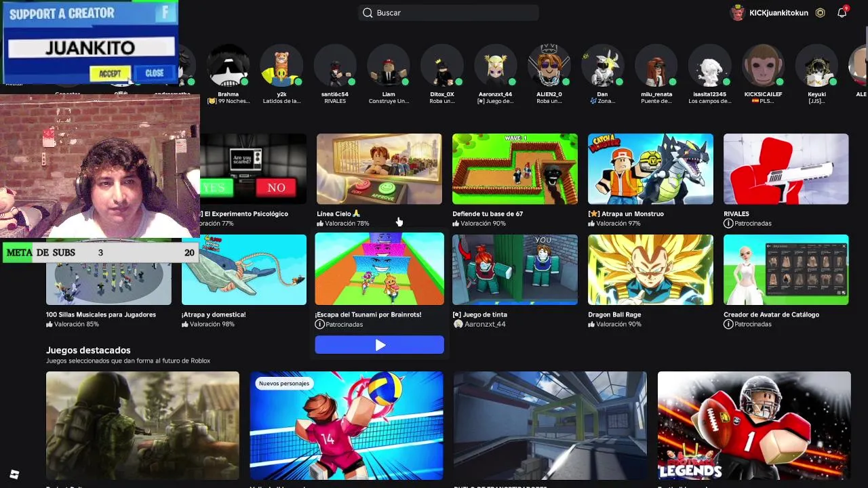The width and height of the screenshot is (868, 488).
Task: Open Línea Cielo game thumbnail
Action: (x=379, y=169)
